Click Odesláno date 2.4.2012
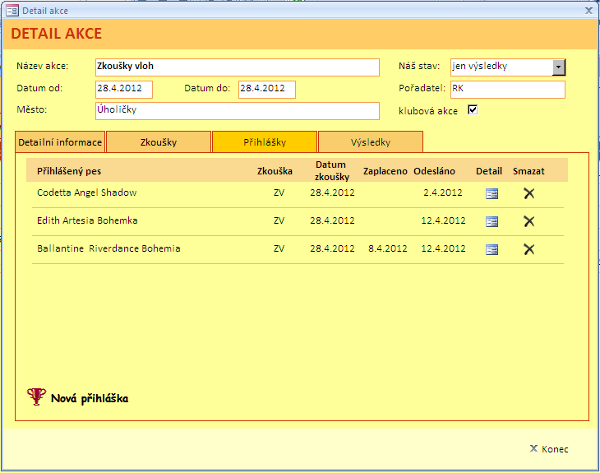 pyautogui.click(x=443, y=192)
